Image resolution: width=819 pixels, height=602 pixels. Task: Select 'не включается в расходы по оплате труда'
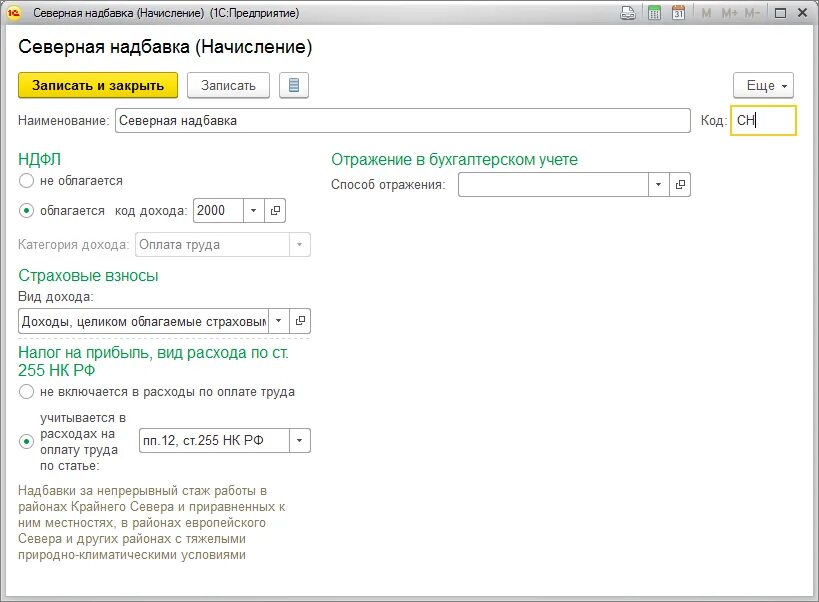26,392
